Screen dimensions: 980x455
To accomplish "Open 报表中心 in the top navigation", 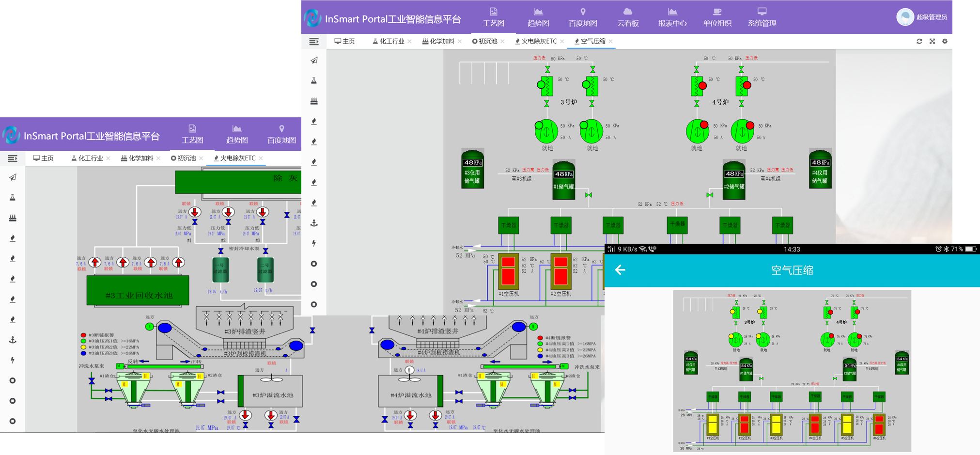I will 672,17.
